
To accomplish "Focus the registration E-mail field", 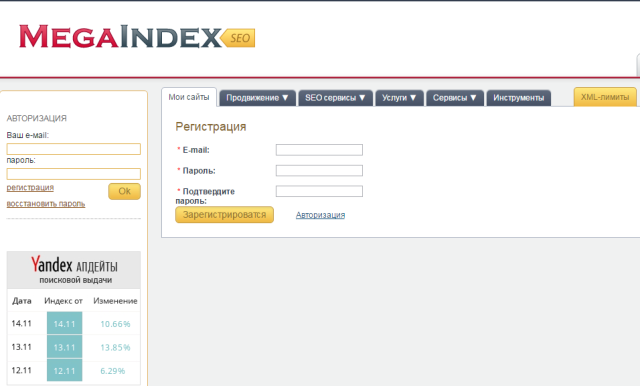I will (319, 150).
